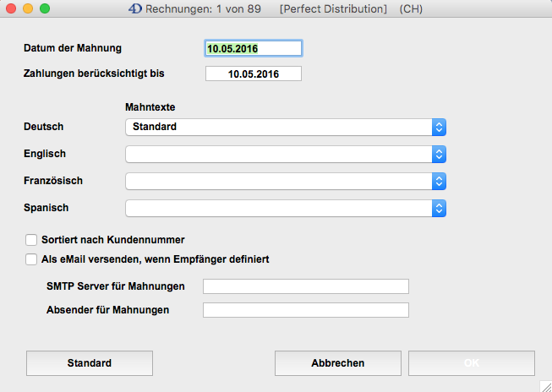Click the Deutsch dropdown's selected Standard value
552x392 pixels.
[156, 127]
